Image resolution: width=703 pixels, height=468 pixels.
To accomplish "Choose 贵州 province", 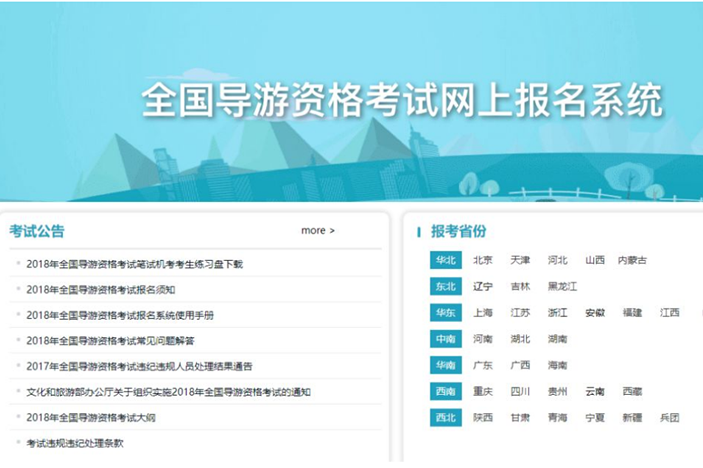I will tap(557, 391).
